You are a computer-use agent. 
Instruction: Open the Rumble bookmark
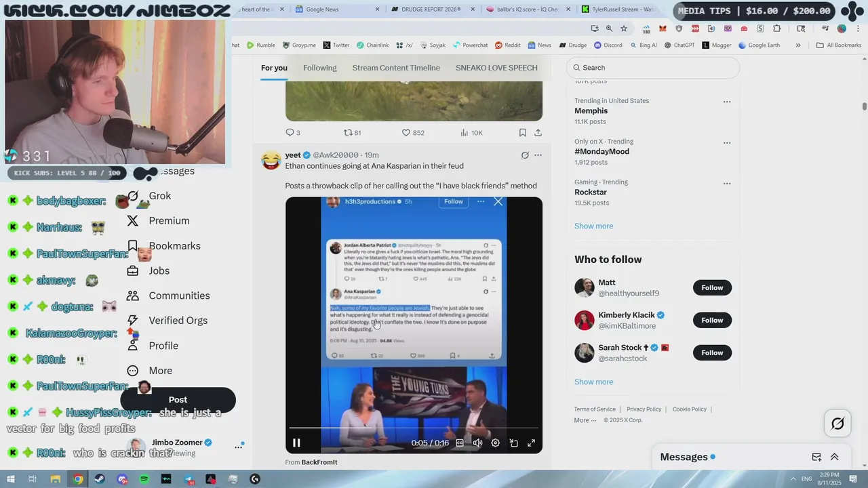pos(261,45)
